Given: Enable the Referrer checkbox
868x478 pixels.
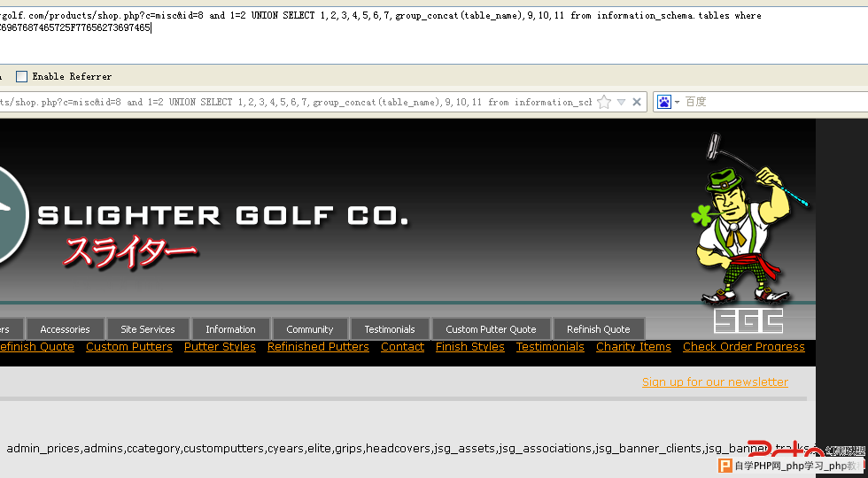Looking at the screenshot, I should (x=21, y=76).
